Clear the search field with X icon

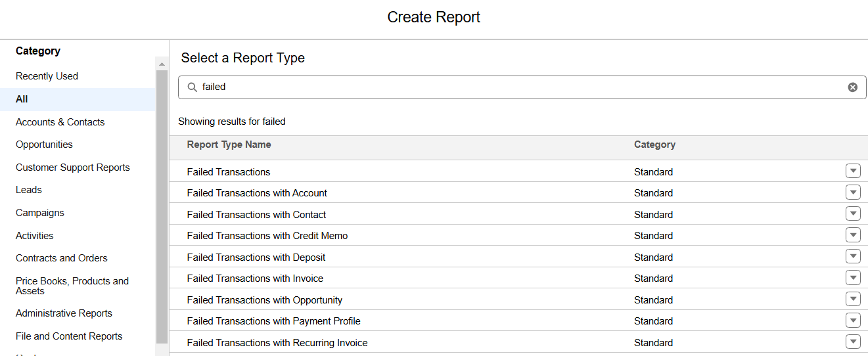[x=852, y=87]
